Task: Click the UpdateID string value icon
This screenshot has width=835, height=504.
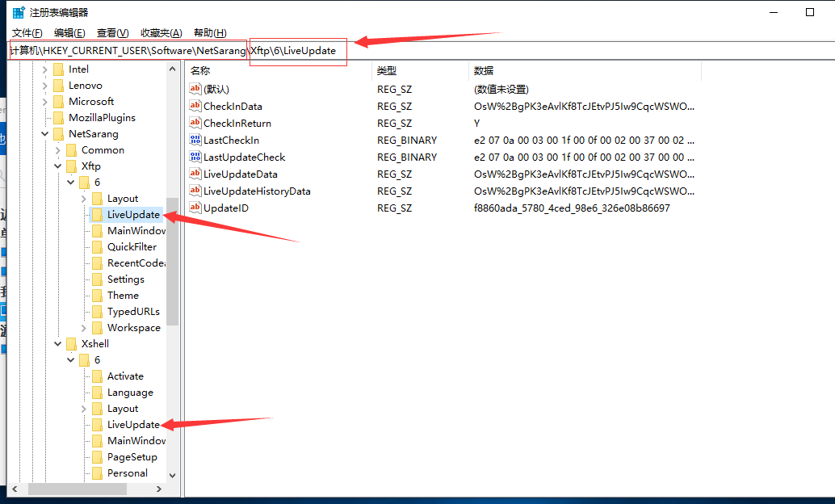Action: [x=195, y=208]
